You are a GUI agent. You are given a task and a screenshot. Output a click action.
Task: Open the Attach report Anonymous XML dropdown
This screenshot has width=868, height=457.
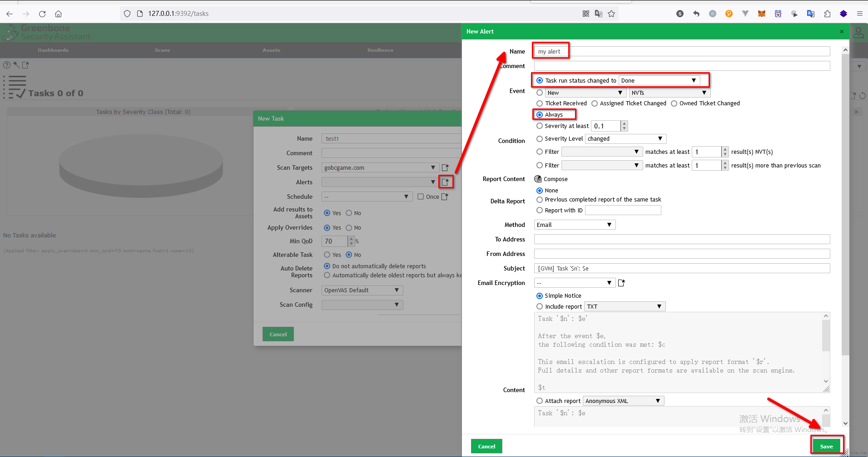point(623,401)
